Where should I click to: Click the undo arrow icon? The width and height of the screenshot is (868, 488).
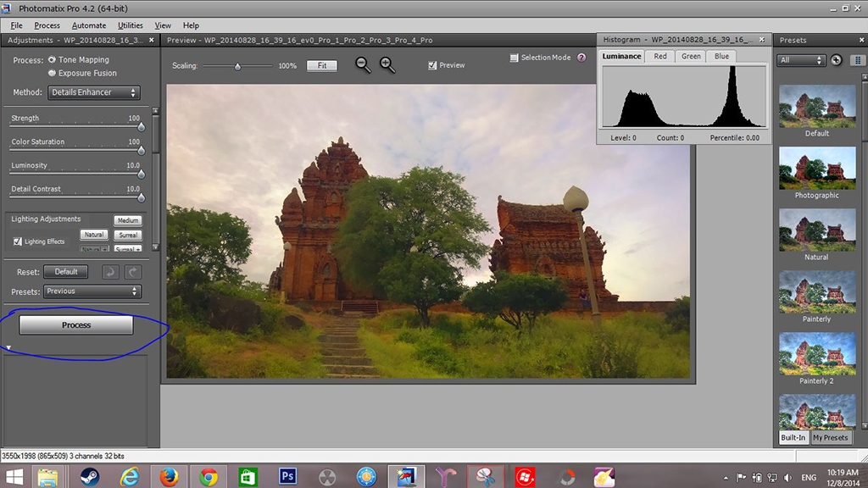point(110,272)
